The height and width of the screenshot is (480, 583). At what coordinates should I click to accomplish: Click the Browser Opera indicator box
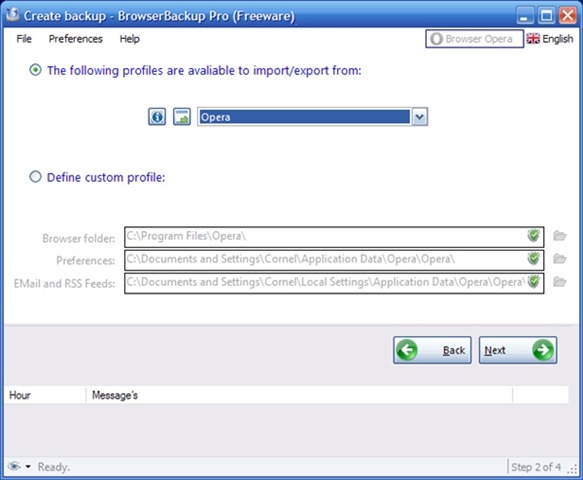pyautogui.click(x=474, y=39)
